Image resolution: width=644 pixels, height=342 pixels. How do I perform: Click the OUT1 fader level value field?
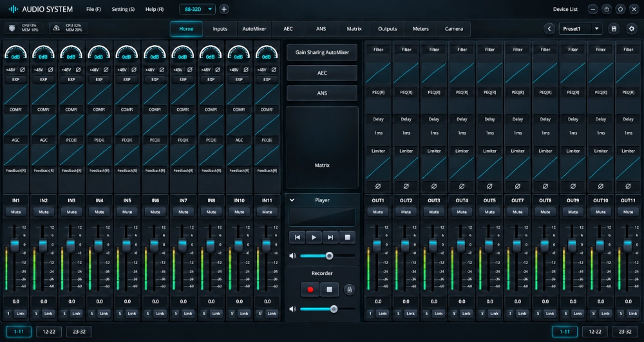pos(378,301)
